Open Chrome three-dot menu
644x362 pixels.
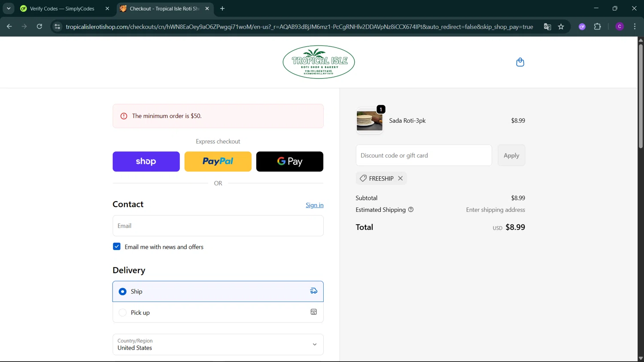click(635, 27)
